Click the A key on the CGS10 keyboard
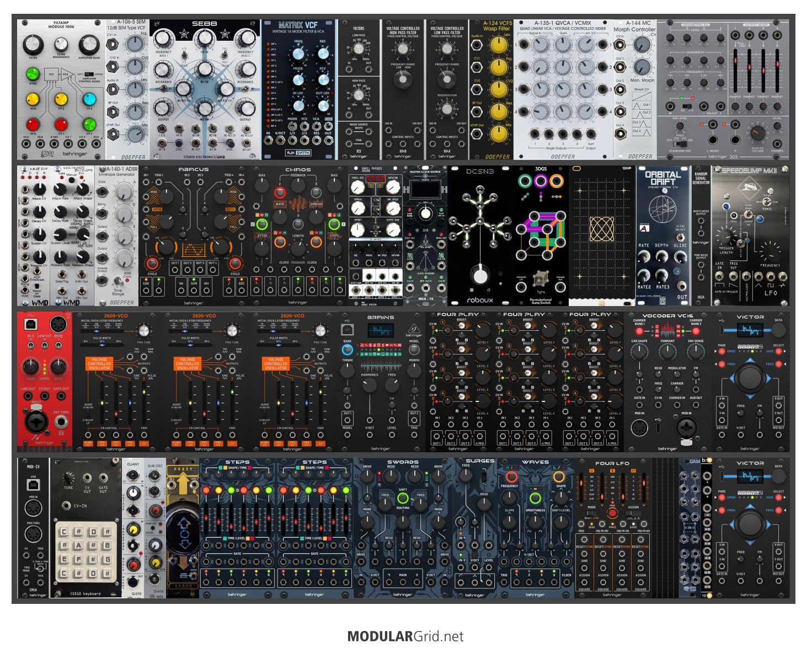The width and height of the screenshot is (812, 648). [x=78, y=545]
